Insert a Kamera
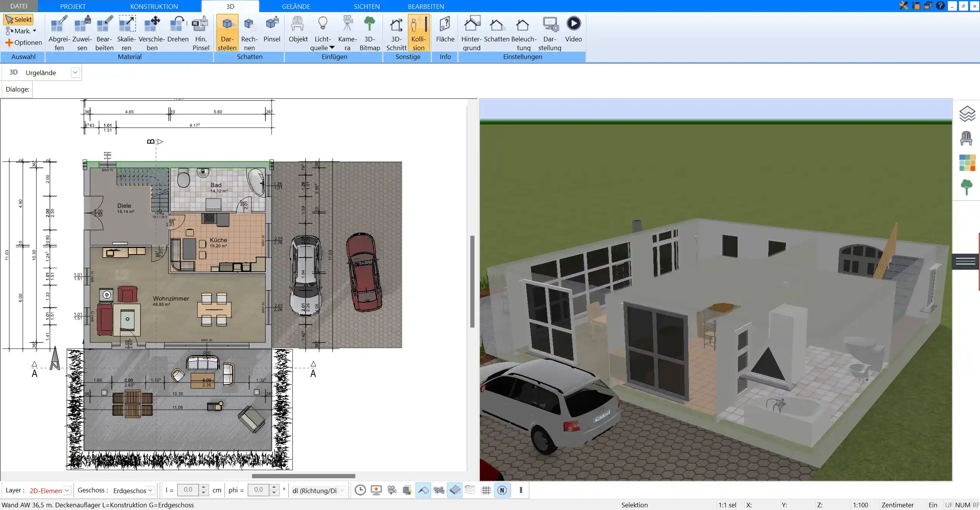 pyautogui.click(x=347, y=33)
